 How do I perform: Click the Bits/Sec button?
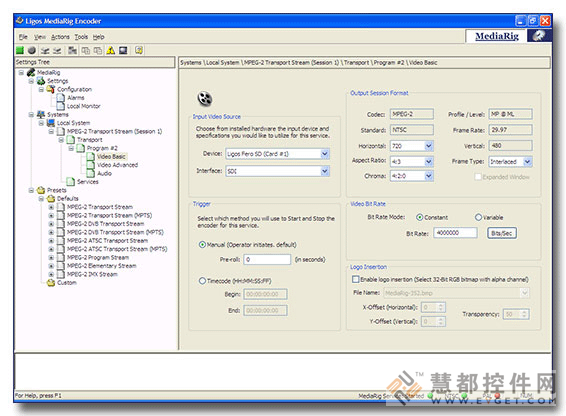click(x=502, y=233)
